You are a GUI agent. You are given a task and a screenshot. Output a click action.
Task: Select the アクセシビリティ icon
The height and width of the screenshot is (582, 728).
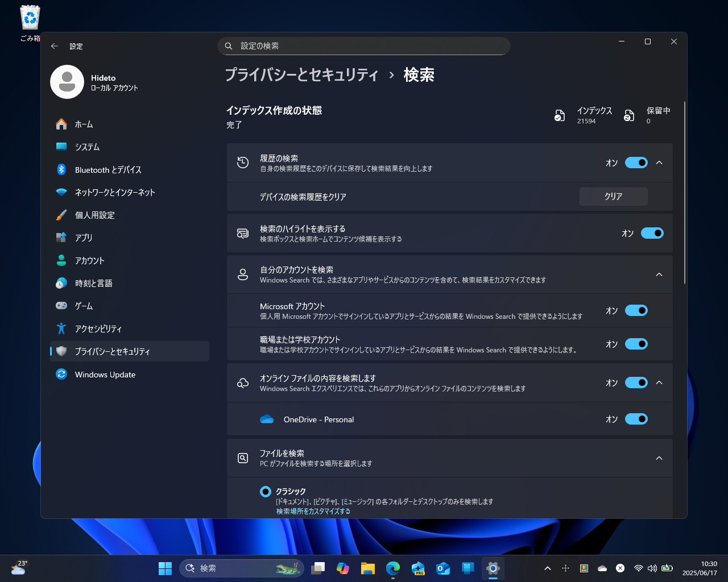[62, 329]
